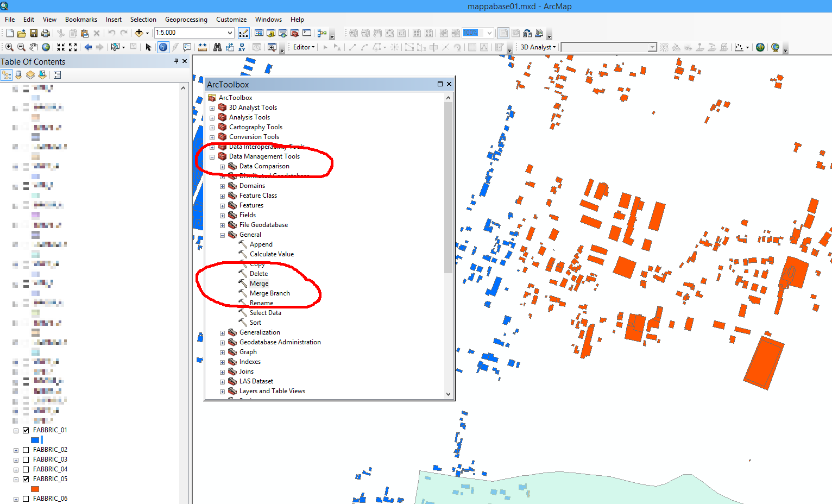Create a new map document
Image resolution: width=832 pixels, height=504 pixels.
(10, 33)
